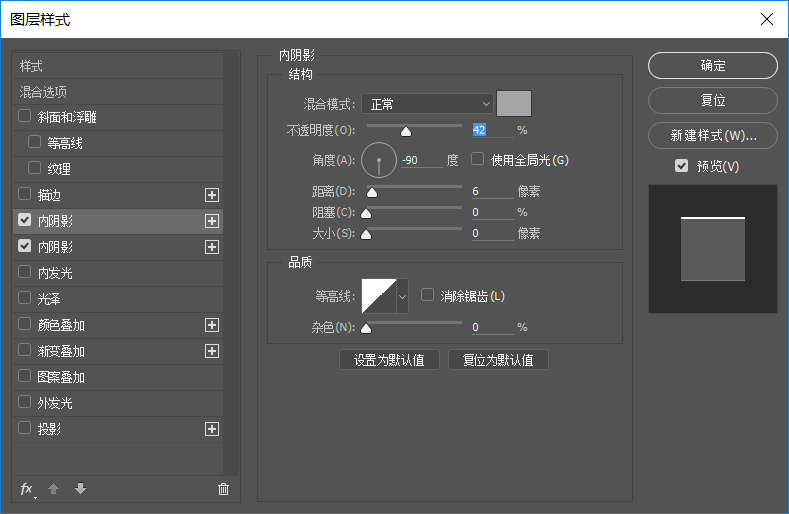Click the 距离 pixel value field

click(x=490, y=191)
